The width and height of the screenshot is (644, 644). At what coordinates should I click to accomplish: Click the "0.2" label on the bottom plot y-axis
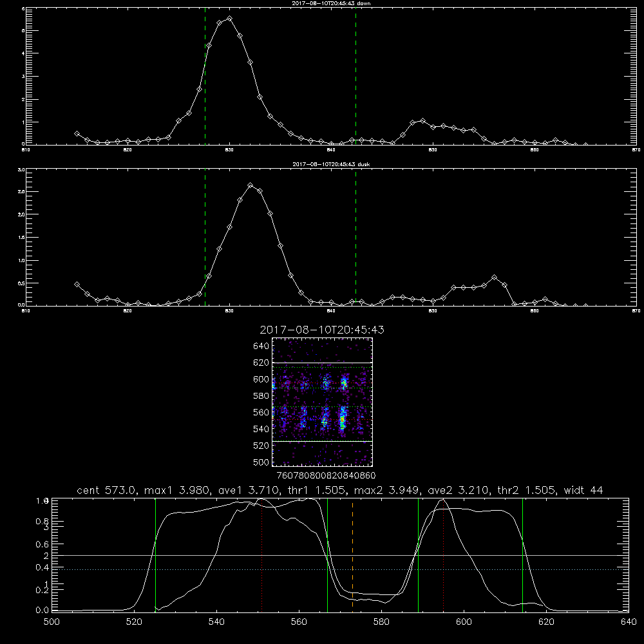point(43,590)
